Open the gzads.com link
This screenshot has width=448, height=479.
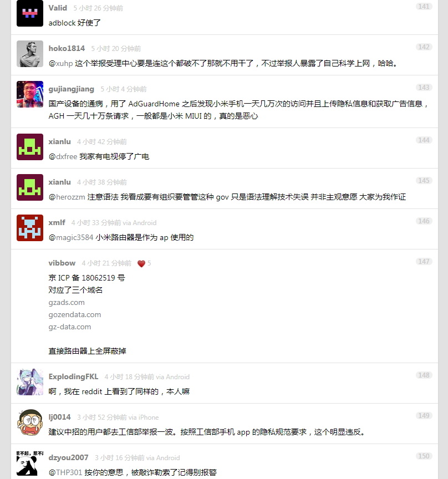tap(67, 303)
